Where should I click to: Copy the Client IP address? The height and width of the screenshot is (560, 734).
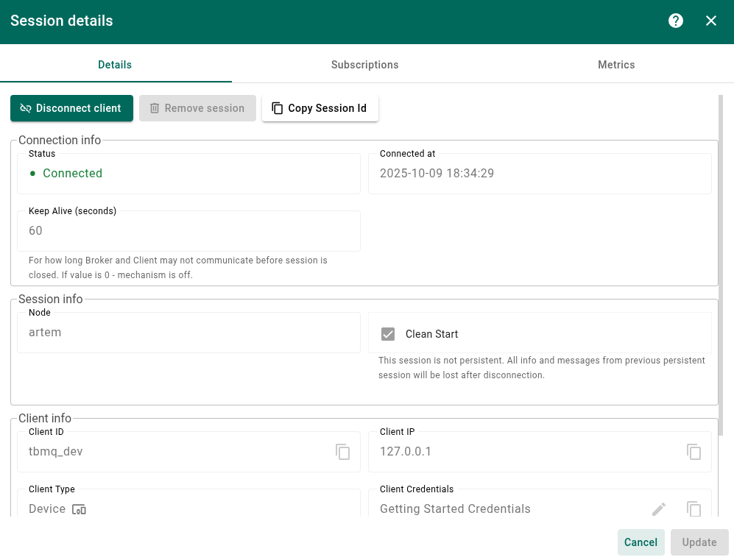[694, 452]
